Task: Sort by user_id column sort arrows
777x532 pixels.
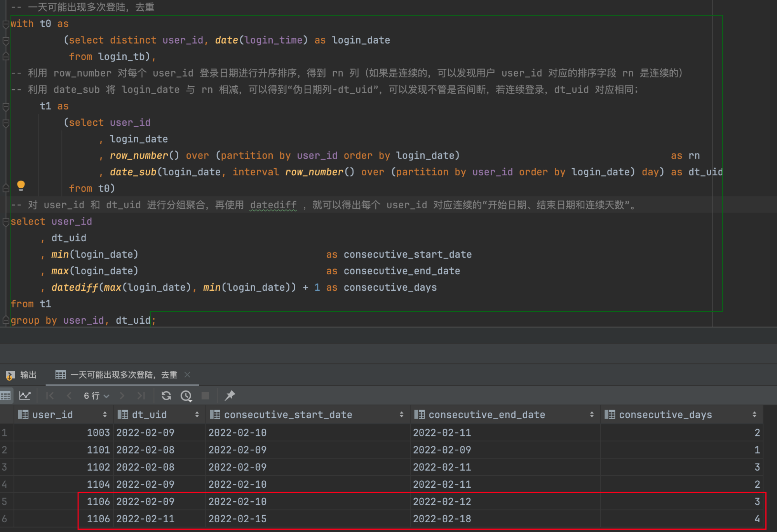Action: click(105, 415)
